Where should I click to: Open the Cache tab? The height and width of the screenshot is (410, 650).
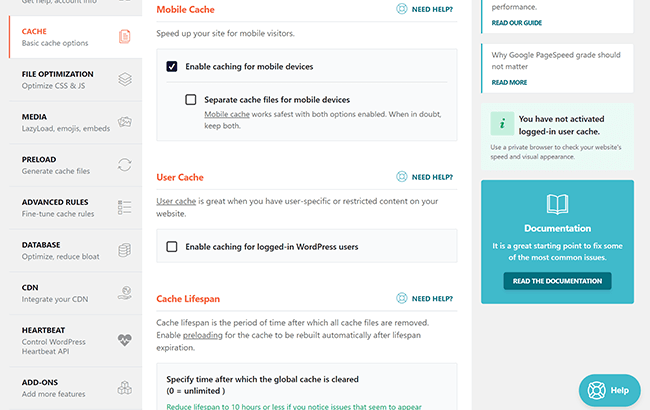[75, 37]
